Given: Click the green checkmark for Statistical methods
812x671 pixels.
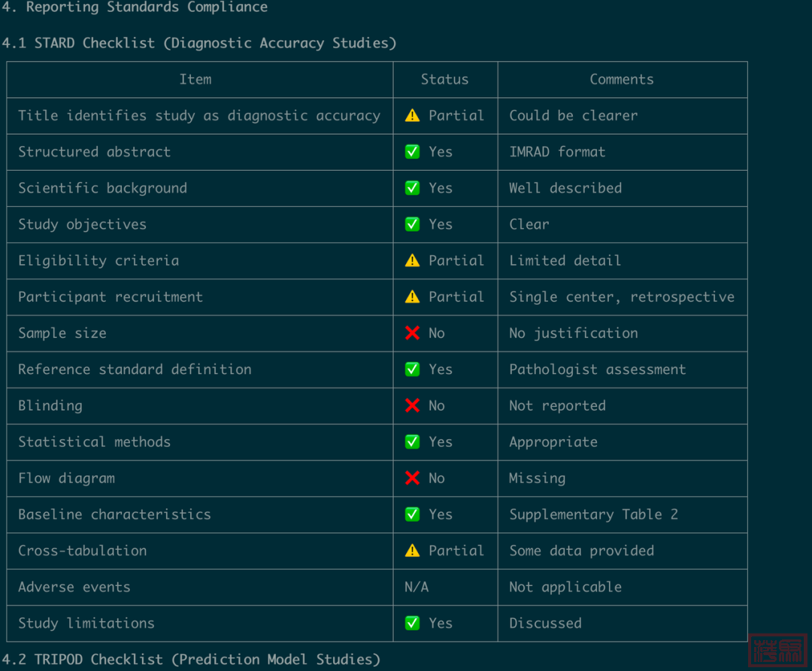Looking at the screenshot, I should pyautogui.click(x=412, y=442).
